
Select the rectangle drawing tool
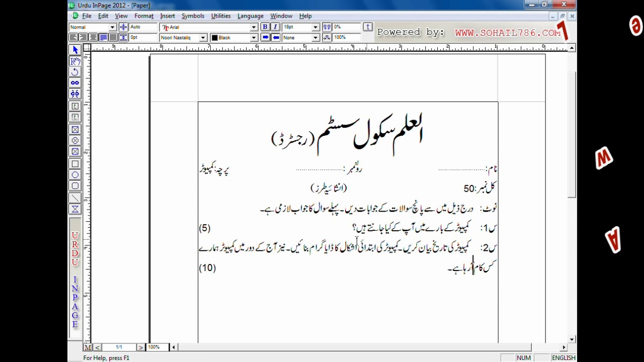coord(75,164)
